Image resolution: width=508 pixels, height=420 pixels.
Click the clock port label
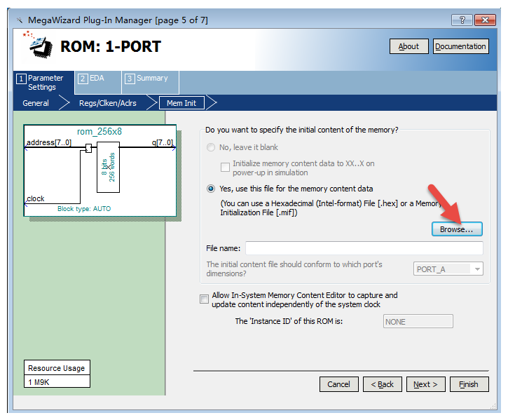(36, 198)
